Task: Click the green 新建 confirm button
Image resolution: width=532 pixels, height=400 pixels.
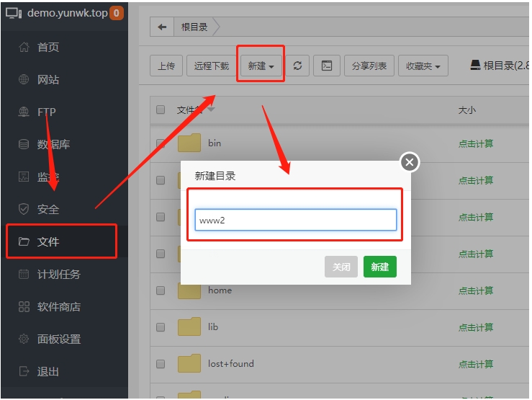Action: click(x=379, y=267)
